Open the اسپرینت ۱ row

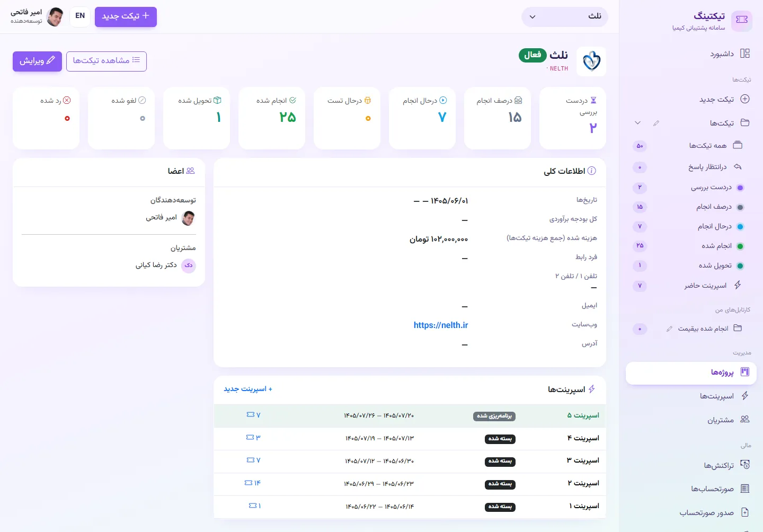[410, 507]
